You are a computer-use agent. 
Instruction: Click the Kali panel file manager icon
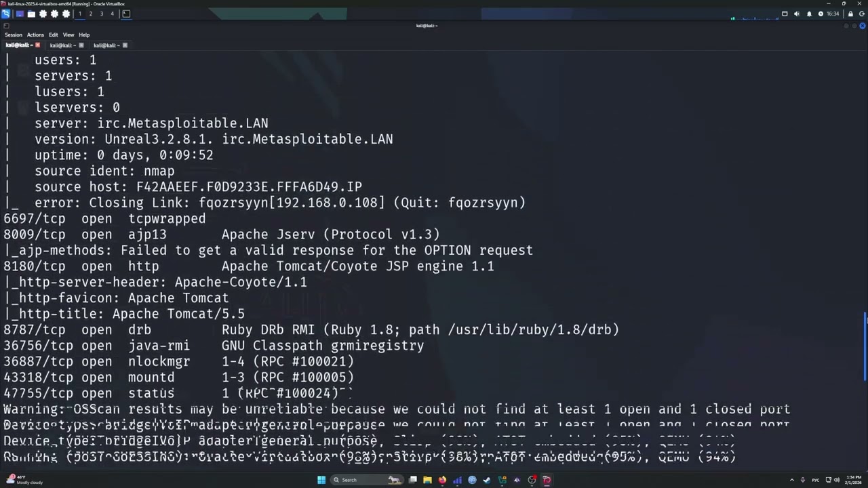31,14
